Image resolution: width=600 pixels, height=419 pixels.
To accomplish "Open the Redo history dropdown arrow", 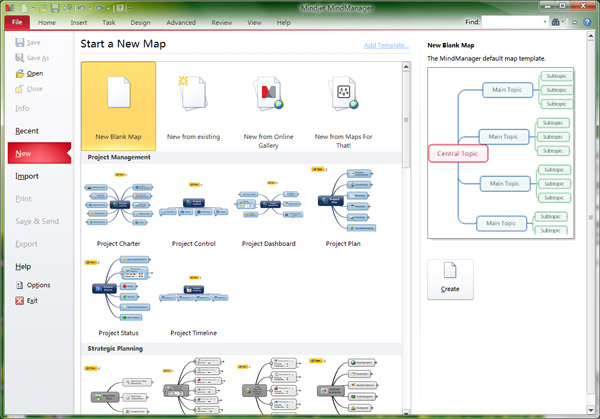I will click(108, 8).
